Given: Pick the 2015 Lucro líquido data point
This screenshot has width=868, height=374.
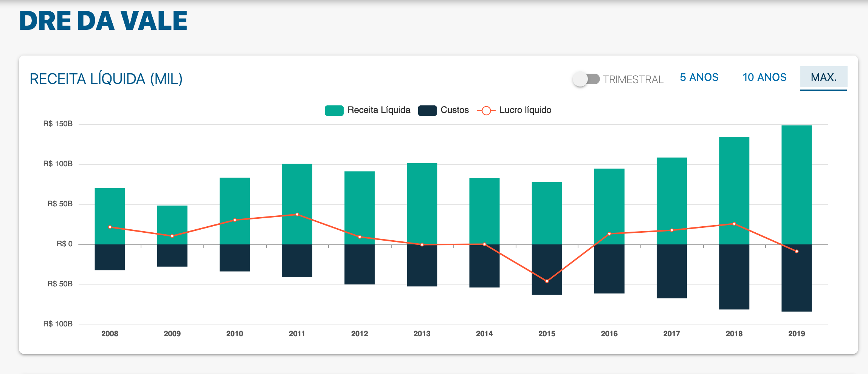Looking at the screenshot, I should (x=547, y=281).
